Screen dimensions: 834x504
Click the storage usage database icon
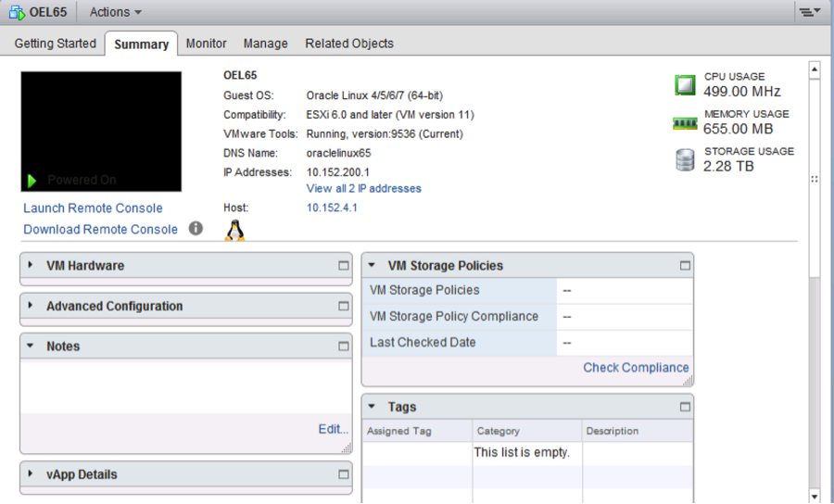685,159
